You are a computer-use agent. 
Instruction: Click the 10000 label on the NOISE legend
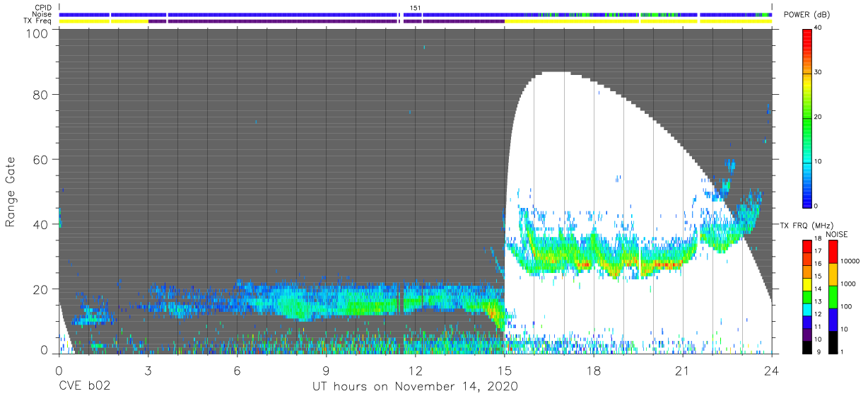point(850,261)
